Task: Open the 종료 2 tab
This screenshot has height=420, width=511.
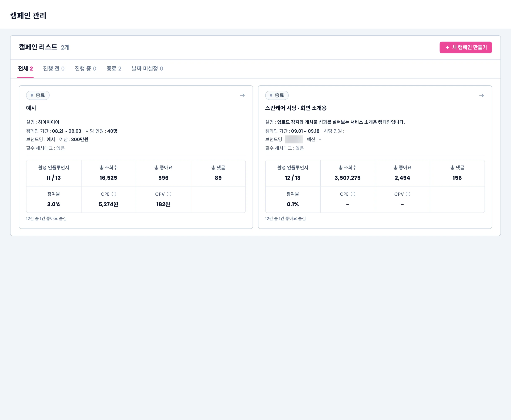Action: tap(114, 69)
